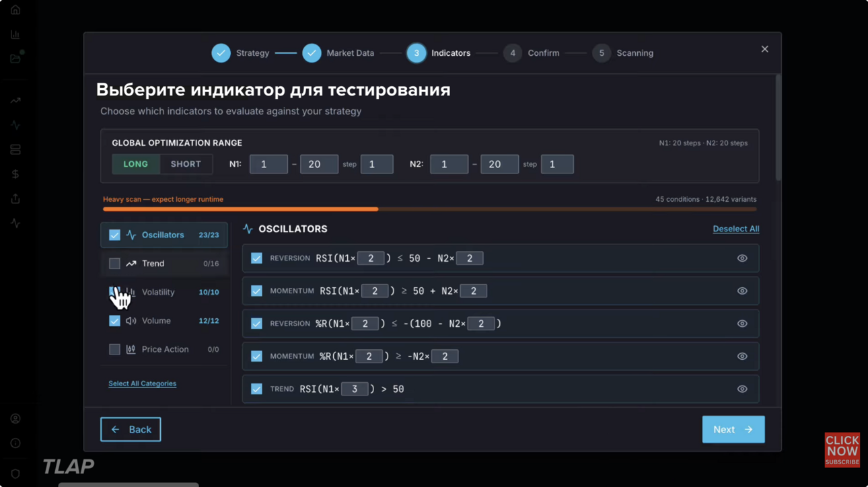868x487 pixels.
Task: Uncheck the REVERSION RSI condition checkbox
Action: click(x=256, y=258)
